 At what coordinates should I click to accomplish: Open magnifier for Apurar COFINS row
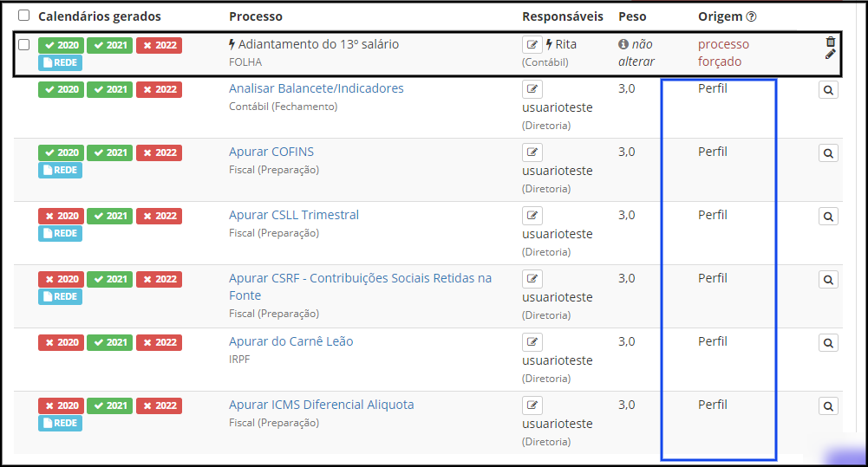pos(828,153)
